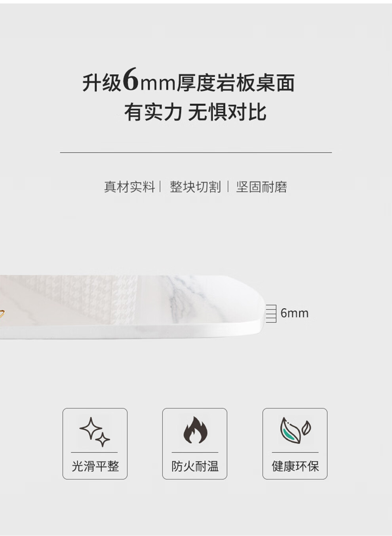Image resolution: width=392 pixels, height=536 pixels.
Task: Select the 健康环保 feature card label
Action: tap(295, 466)
